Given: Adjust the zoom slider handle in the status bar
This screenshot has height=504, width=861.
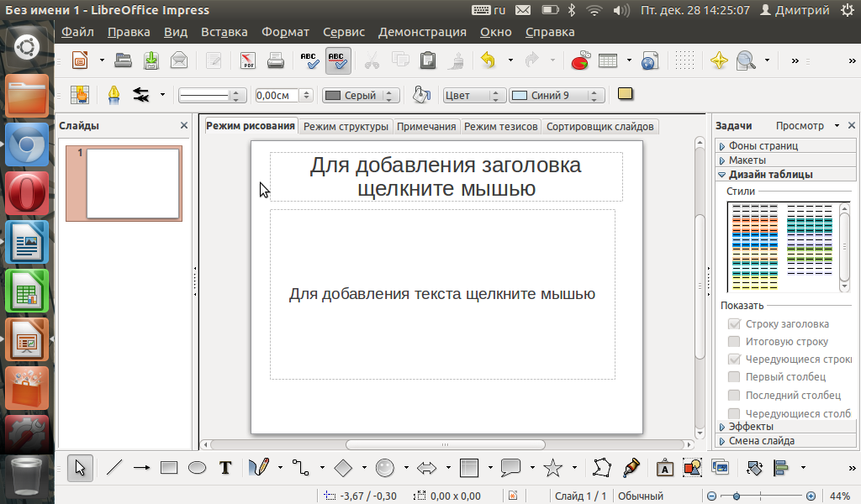Looking at the screenshot, I should [737, 496].
